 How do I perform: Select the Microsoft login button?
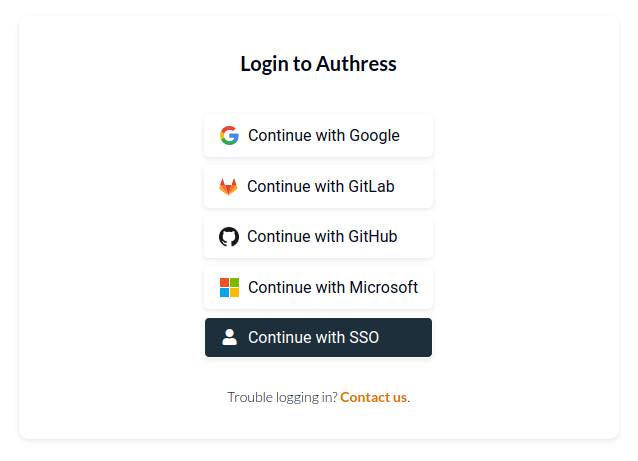[318, 288]
